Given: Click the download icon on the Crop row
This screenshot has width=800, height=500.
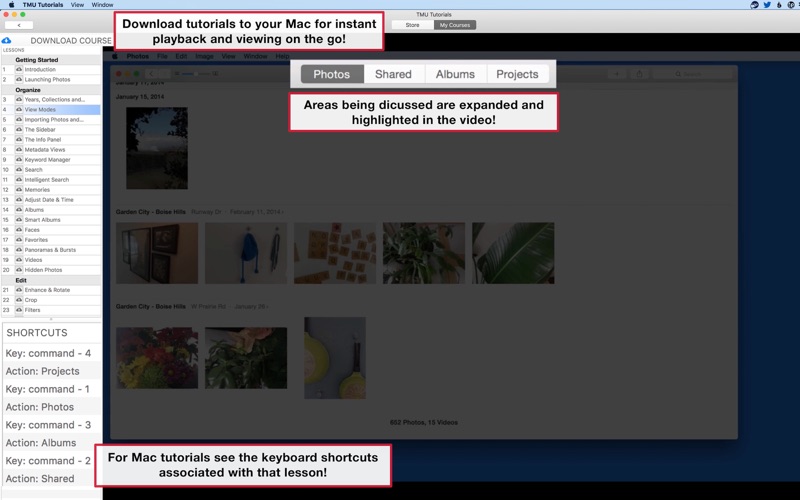Looking at the screenshot, I should (x=19, y=300).
